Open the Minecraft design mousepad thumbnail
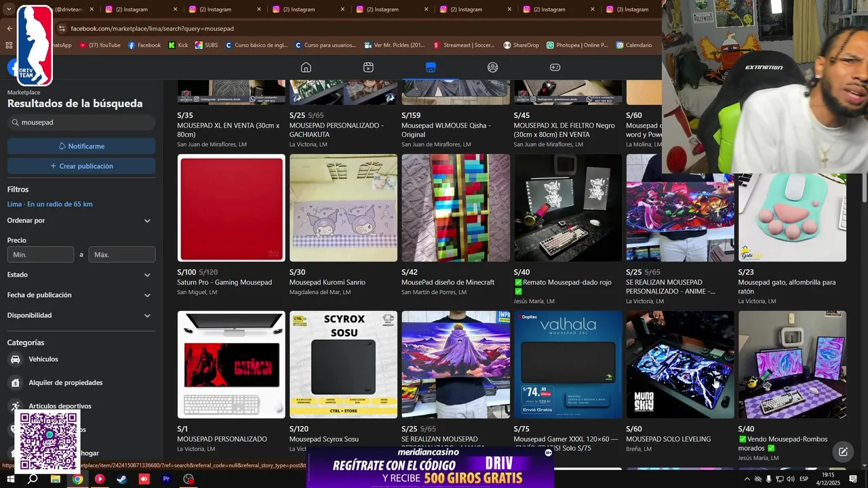868x488 pixels. pos(456,208)
